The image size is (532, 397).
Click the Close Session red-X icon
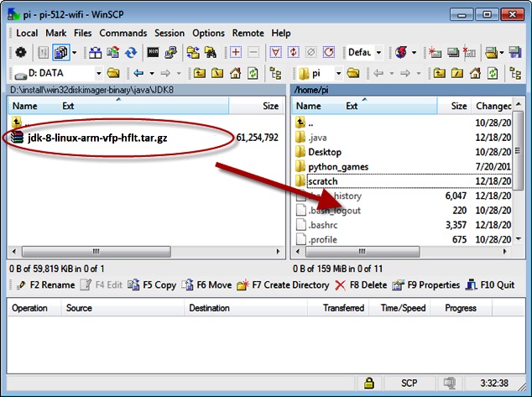pos(470,53)
